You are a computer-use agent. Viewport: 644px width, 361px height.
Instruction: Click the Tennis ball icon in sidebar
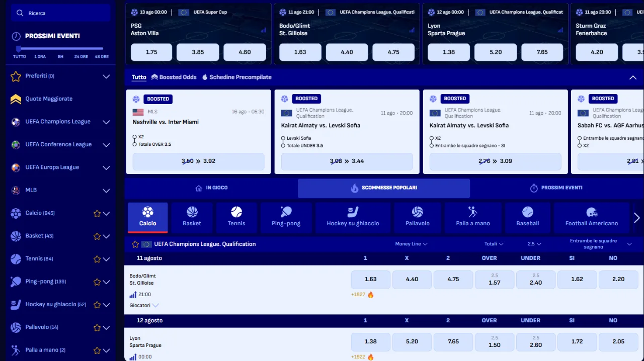(16, 259)
